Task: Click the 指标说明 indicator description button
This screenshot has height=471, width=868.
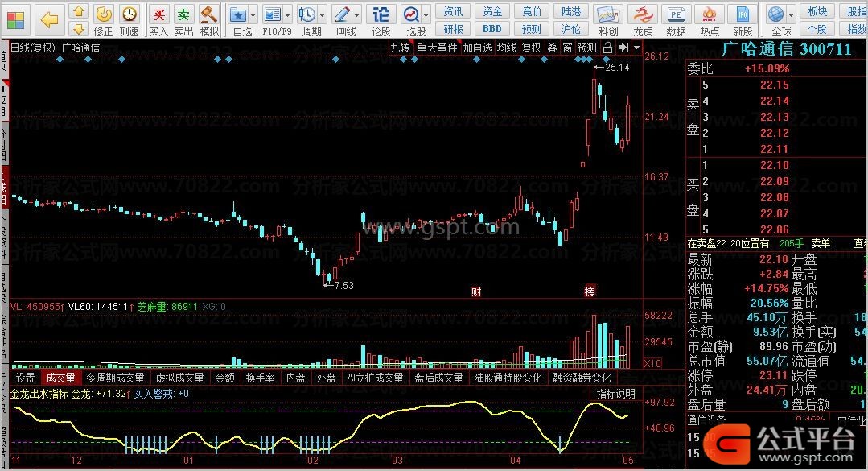Action: tap(616, 394)
